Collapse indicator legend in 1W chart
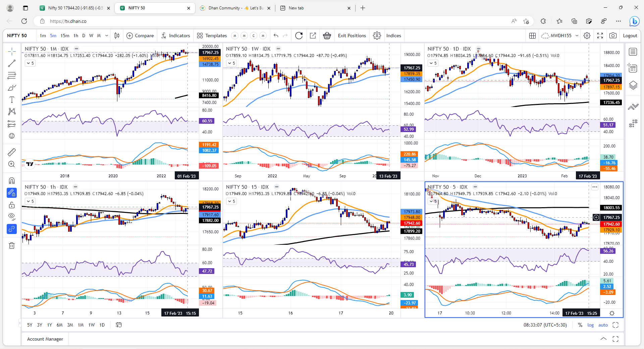This screenshot has width=644, height=349. (231, 63)
